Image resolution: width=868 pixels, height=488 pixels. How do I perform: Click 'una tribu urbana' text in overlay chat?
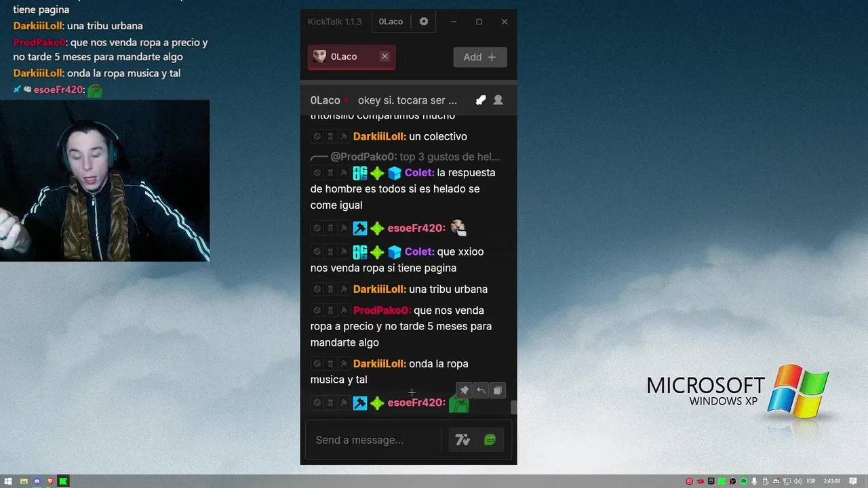pos(104,26)
